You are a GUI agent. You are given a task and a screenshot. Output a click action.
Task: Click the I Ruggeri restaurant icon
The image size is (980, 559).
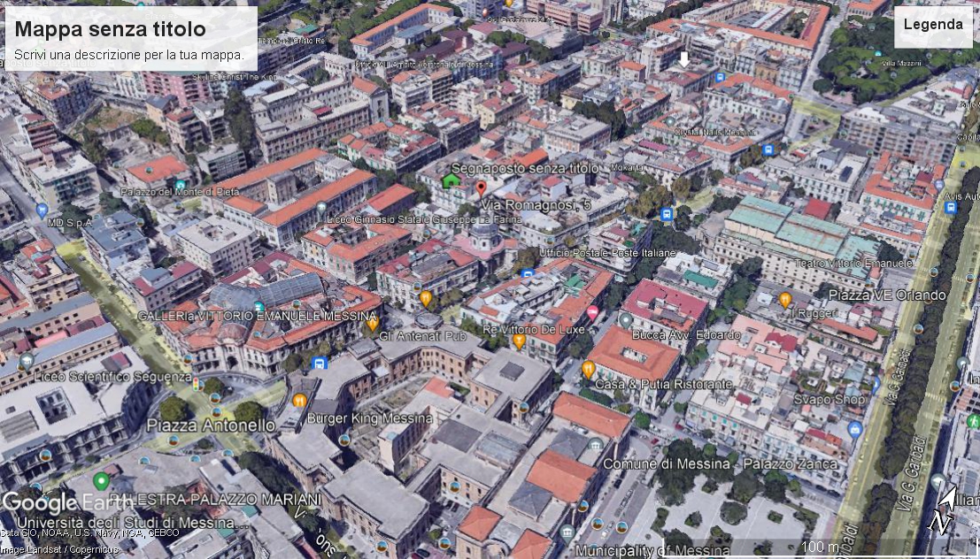(x=785, y=301)
